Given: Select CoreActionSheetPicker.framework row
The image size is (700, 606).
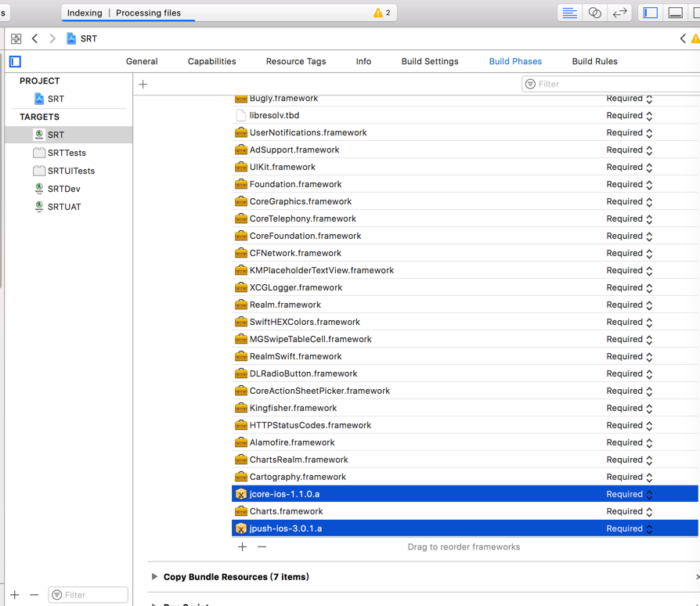Looking at the screenshot, I should point(465,391).
